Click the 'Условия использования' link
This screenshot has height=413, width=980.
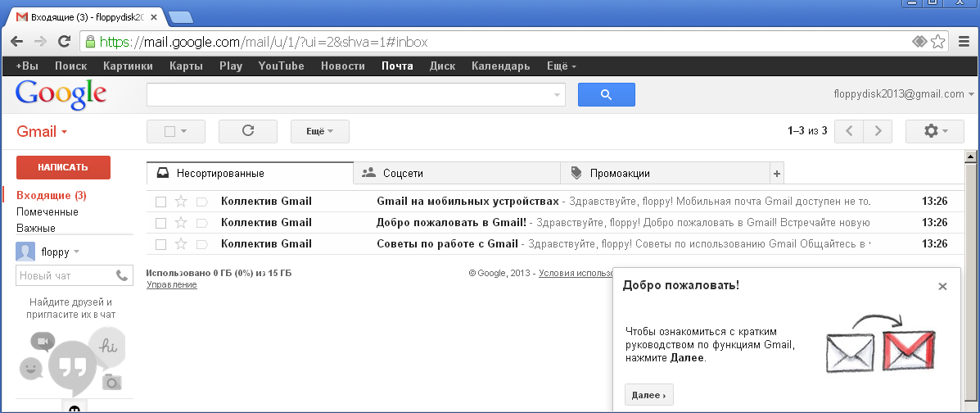[x=576, y=273]
